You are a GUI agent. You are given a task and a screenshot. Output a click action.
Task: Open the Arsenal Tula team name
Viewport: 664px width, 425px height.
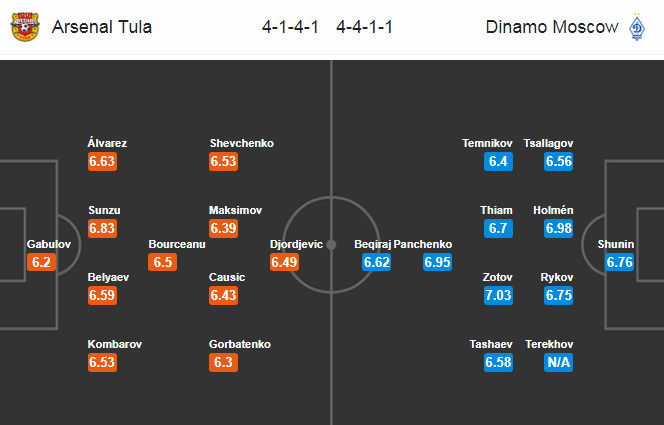(x=102, y=27)
